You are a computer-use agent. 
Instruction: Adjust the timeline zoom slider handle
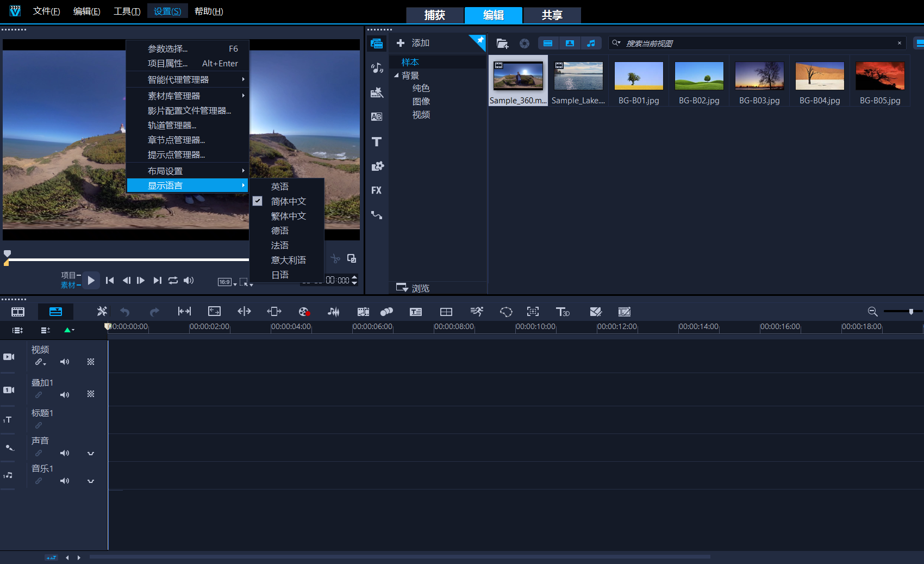click(911, 312)
